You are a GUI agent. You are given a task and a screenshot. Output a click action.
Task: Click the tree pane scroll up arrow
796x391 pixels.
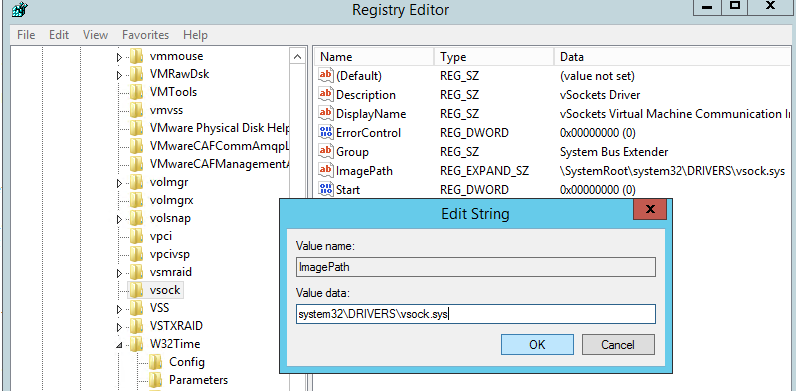point(297,56)
